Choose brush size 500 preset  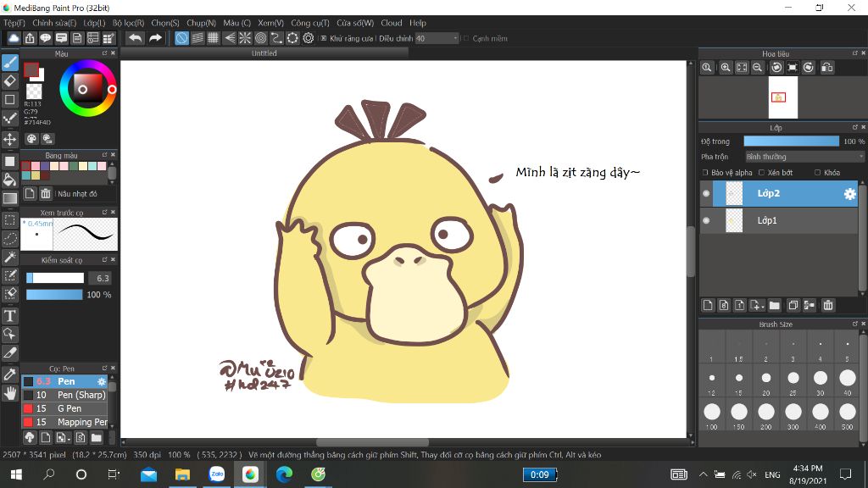tap(848, 412)
